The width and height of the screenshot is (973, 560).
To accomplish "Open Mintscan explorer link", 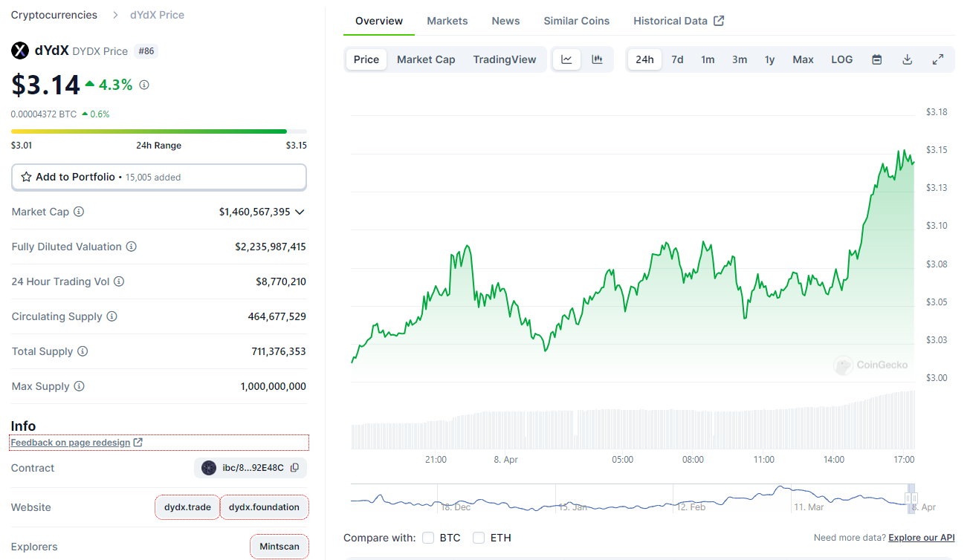I will tap(279, 547).
